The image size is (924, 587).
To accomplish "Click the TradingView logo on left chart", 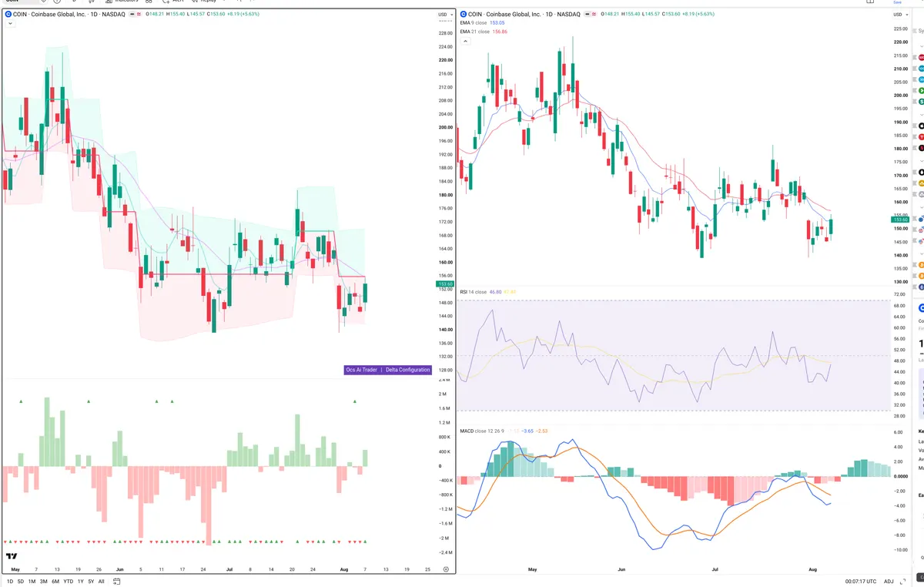I will click(12, 556).
